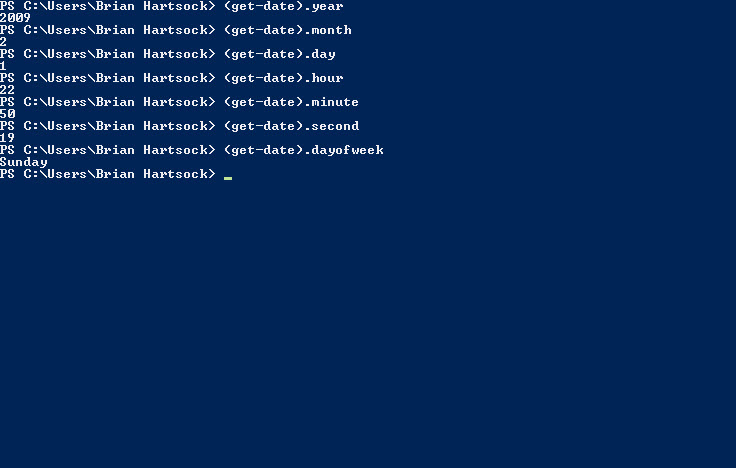Image resolution: width=736 pixels, height=468 pixels.
Task: Click the (get-date).hour command text
Action: click(x=284, y=78)
